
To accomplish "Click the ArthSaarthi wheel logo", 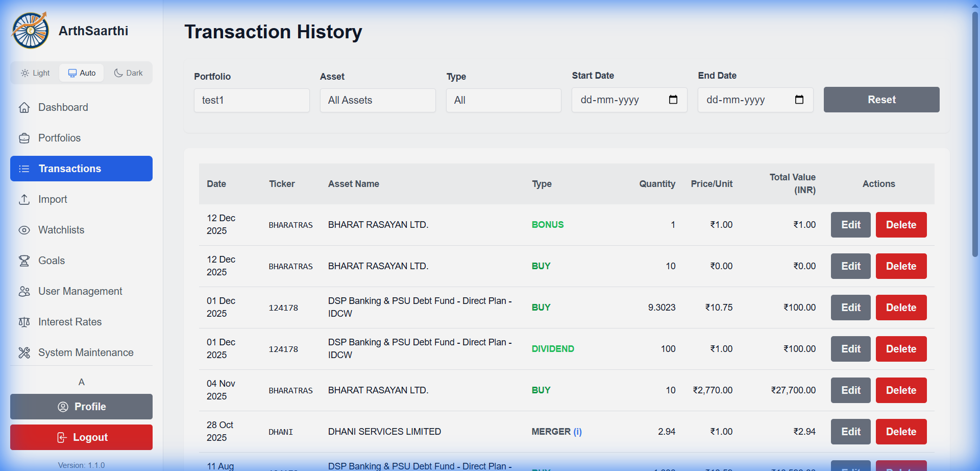I will coord(30,30).
